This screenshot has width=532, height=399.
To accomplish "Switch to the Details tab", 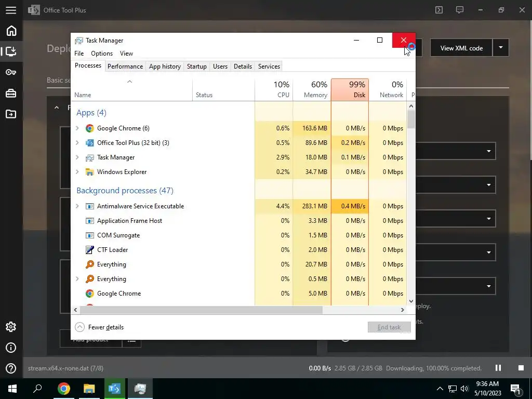I will point(243,66).
